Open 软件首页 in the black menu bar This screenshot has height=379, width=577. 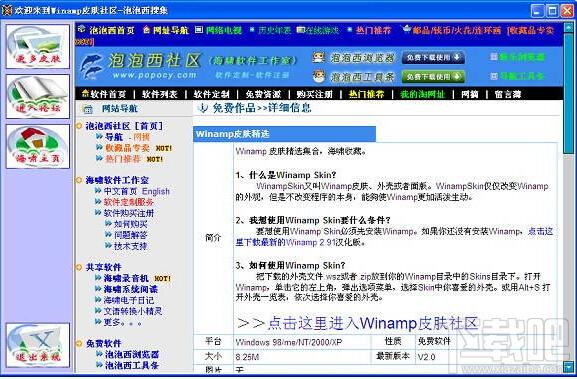tap(108, 94)
